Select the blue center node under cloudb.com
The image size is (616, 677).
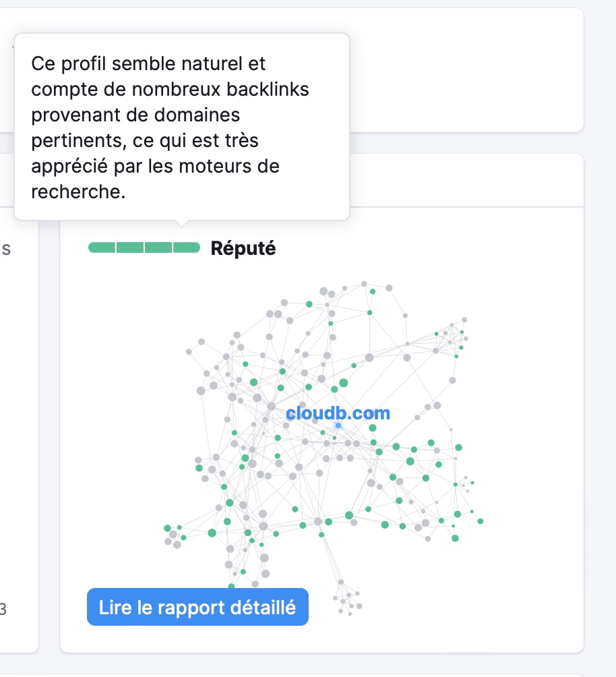tap(338, 425)
